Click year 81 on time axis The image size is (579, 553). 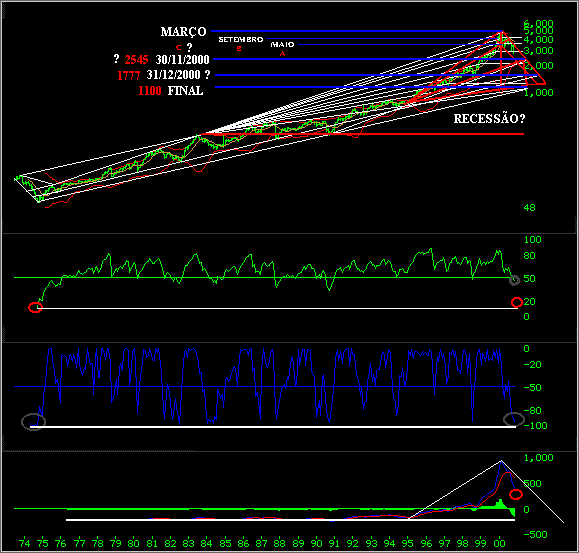(x=152, y=543)
